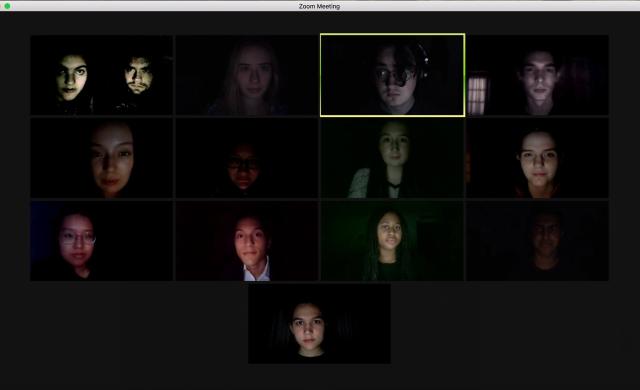Select the video tile showing two people
The width and height of the screenshot is (640, 390).
coord(102,75)
